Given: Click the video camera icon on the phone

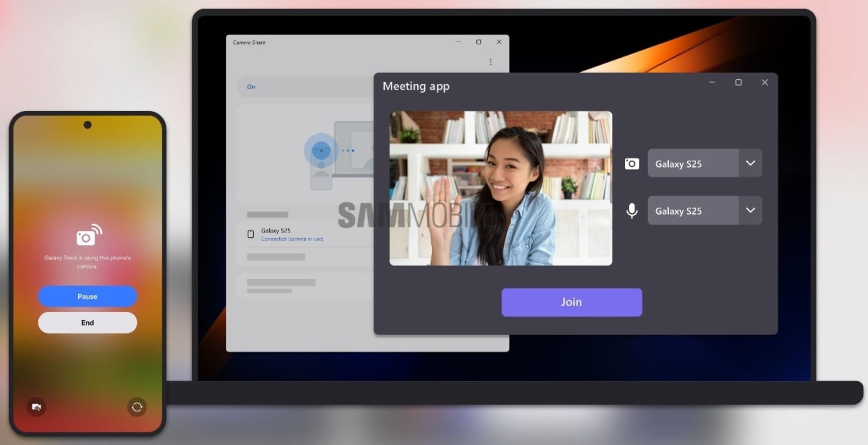Looking at the screenshot, I should [x=36, y=407].
